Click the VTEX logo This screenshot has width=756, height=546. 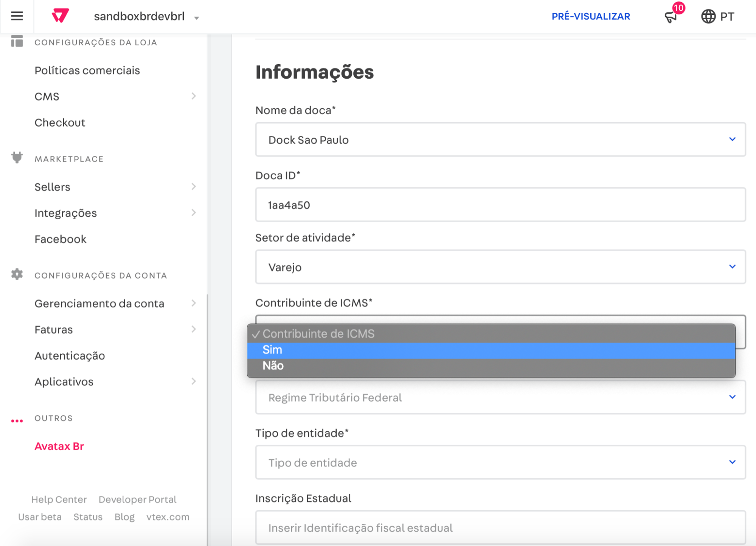coord(61,16)
